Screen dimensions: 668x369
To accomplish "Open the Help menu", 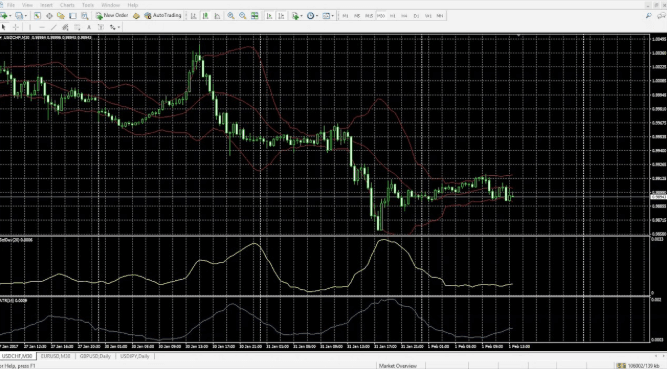I will tap(133, 5).
